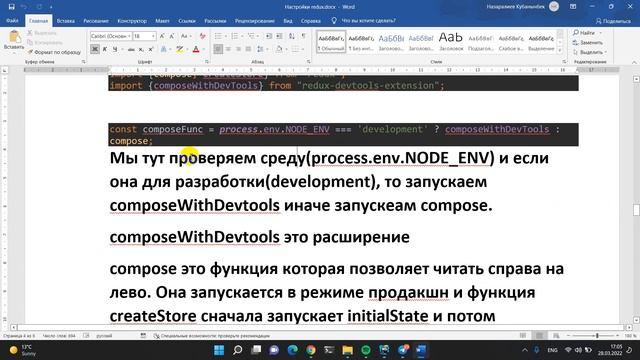Expand the styles gallery More arrow
Image resolution: width=640 pixels, height=360 pixels.
coord(560,50)
